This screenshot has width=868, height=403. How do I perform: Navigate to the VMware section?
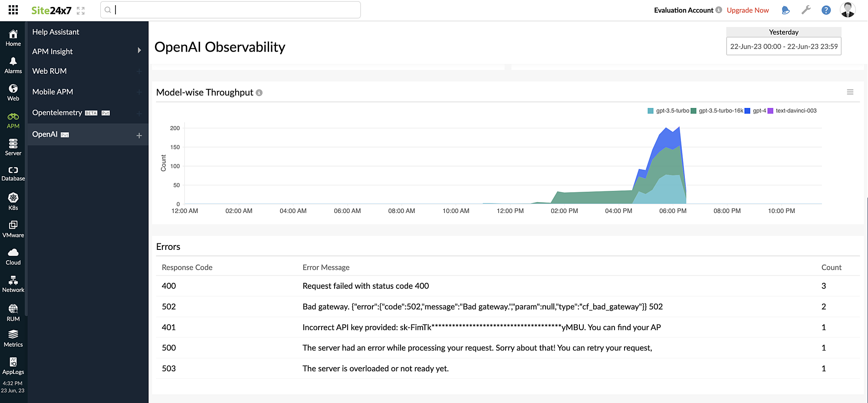13,228
